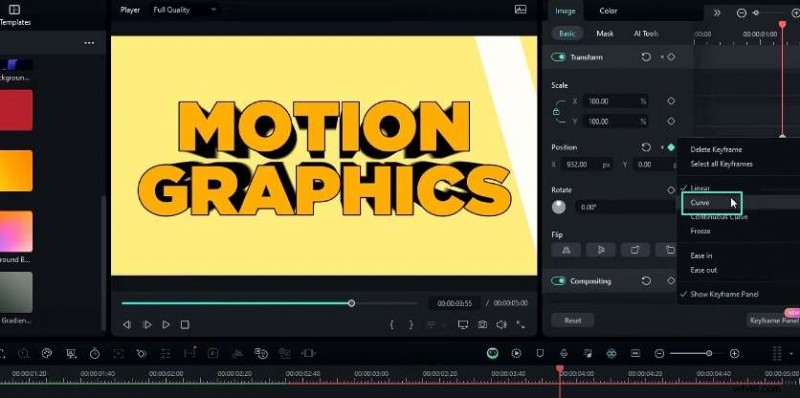Image resolution: width=800 pixels, height=398 pixels.
Task: Add a keyframe for Scale Y
Action: [671, 121]
